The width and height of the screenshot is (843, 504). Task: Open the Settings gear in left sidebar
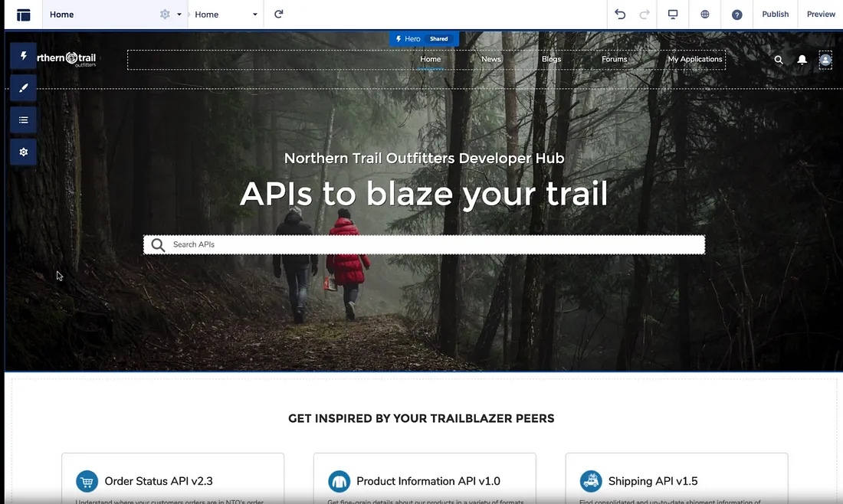tap(24, 152)
